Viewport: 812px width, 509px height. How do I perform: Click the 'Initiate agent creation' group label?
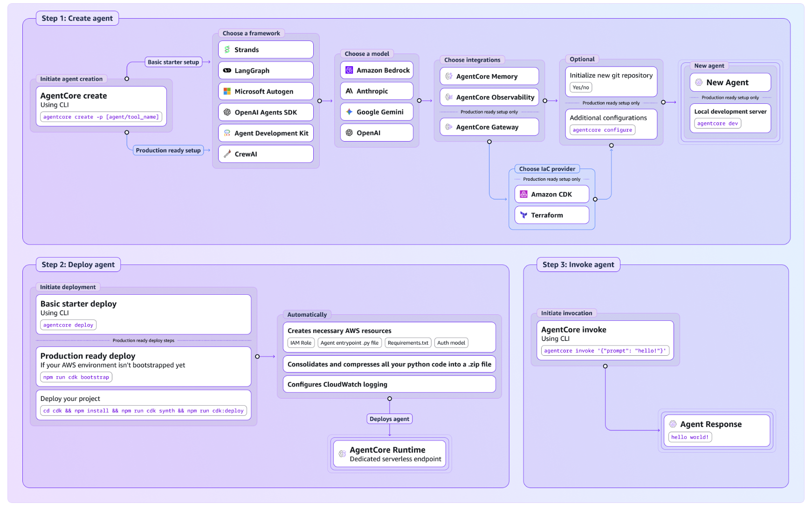tap(71, 79)
